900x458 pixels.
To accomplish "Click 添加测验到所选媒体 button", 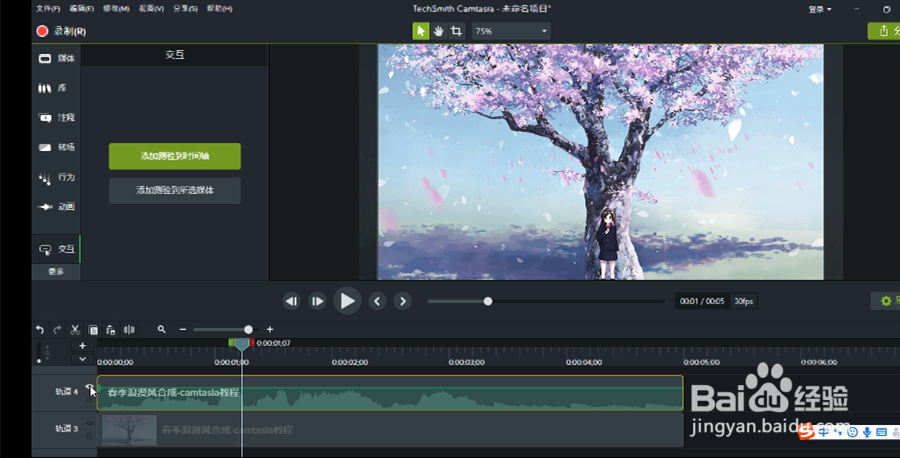I will point(174,190).
